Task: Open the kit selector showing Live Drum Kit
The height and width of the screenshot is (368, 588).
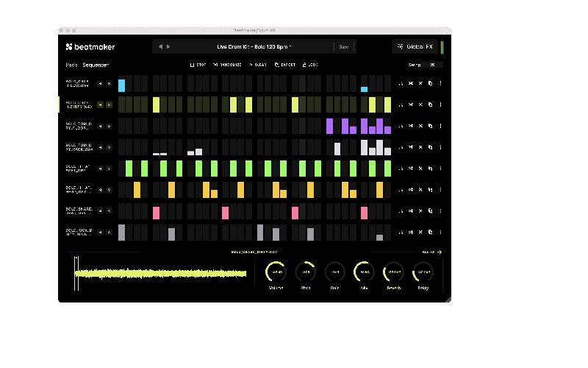Action: pos(254,46)
